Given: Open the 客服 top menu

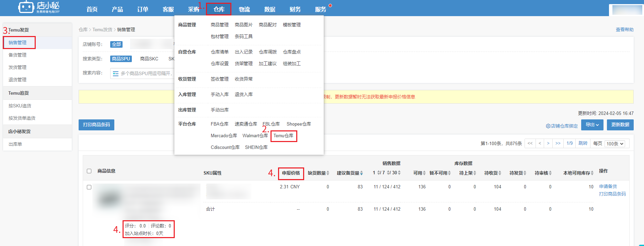Looking at the screenshot, I should (168, 9).
